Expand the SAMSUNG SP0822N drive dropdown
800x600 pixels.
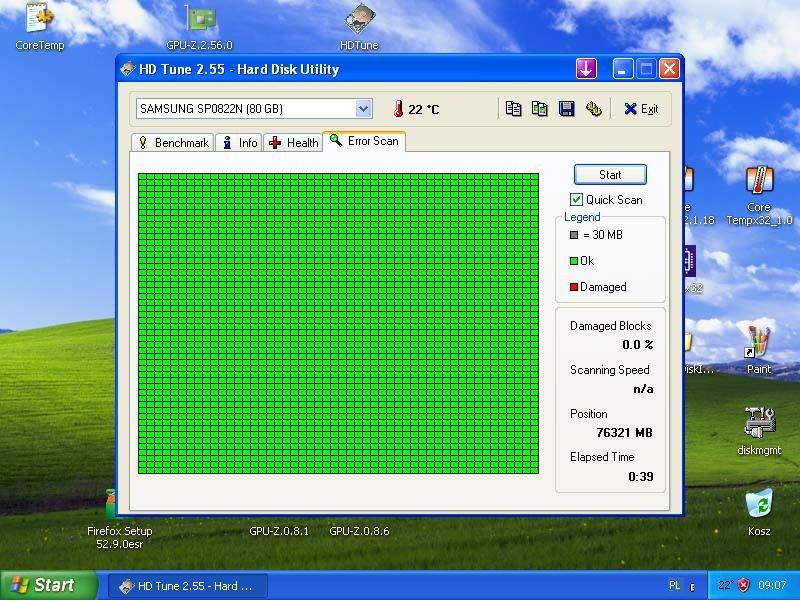pos(363,109)
